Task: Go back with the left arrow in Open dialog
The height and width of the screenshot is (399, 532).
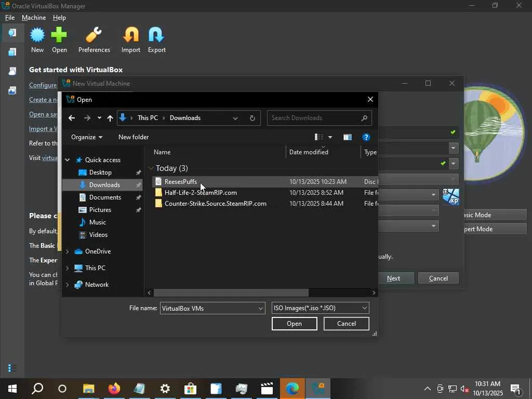Action: [x=72, y=118]
